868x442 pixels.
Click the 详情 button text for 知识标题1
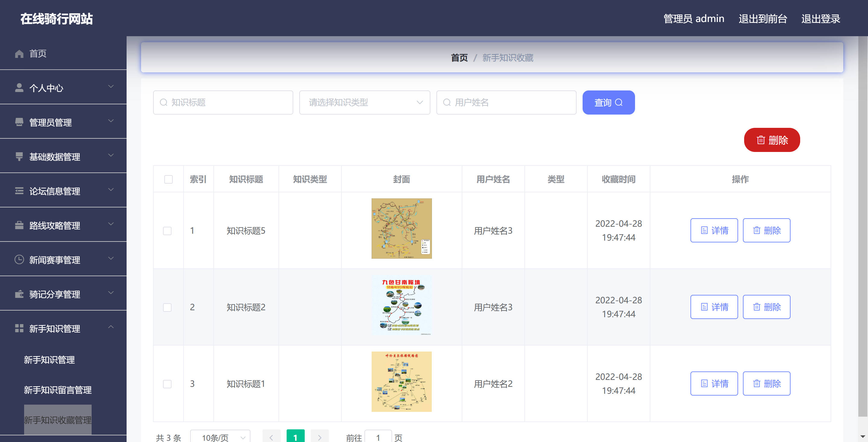pos(720,383)
